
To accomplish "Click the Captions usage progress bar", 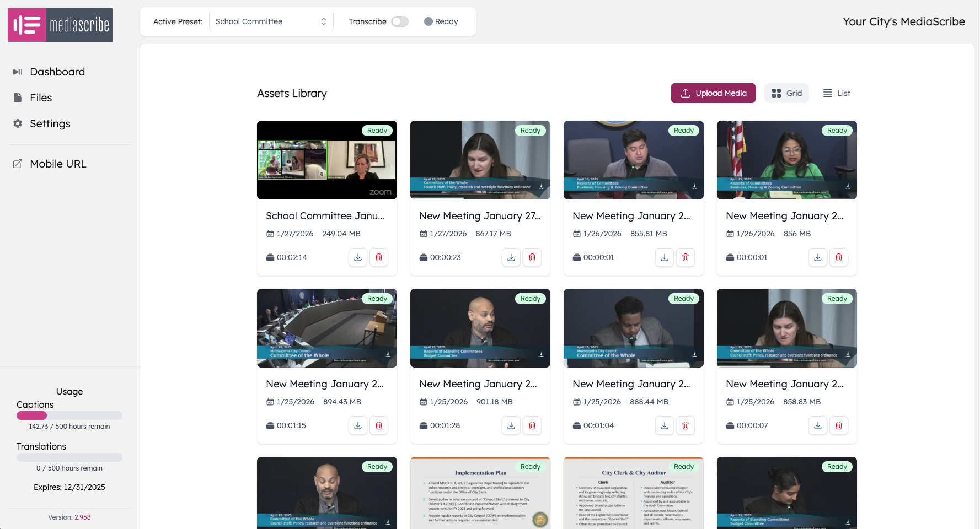I will point(69,415).
